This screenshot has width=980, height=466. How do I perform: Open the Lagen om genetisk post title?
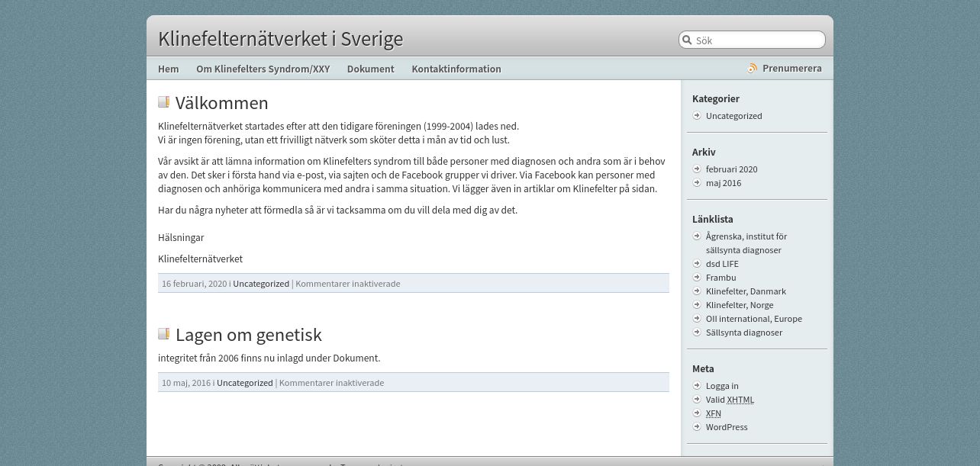[x=249, y=335]
